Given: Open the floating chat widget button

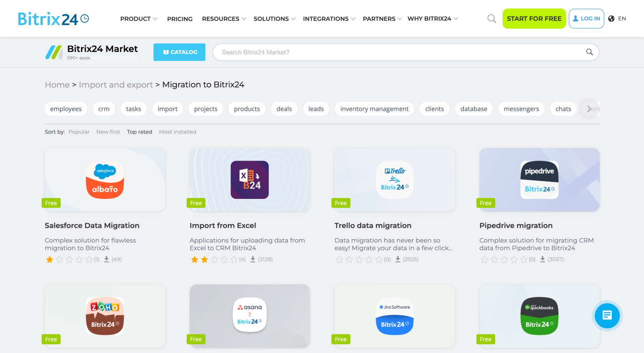Looking at the screenshot, I should 607,315.
